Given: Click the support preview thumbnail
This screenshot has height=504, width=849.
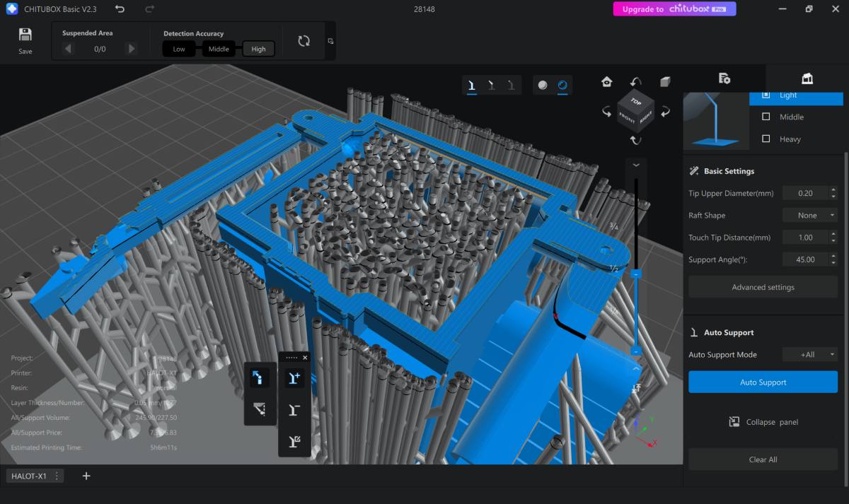Looking at the screenshot, I should (716, 120).
